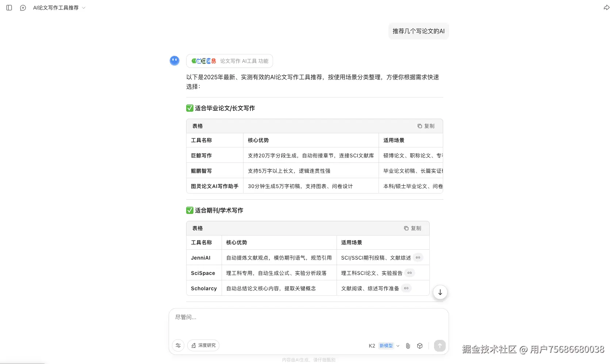Click the cell 理工科专用，自动生成公式
Image resolution: width=614 pixels, height=364 pixels.
(x=279, y=273)
